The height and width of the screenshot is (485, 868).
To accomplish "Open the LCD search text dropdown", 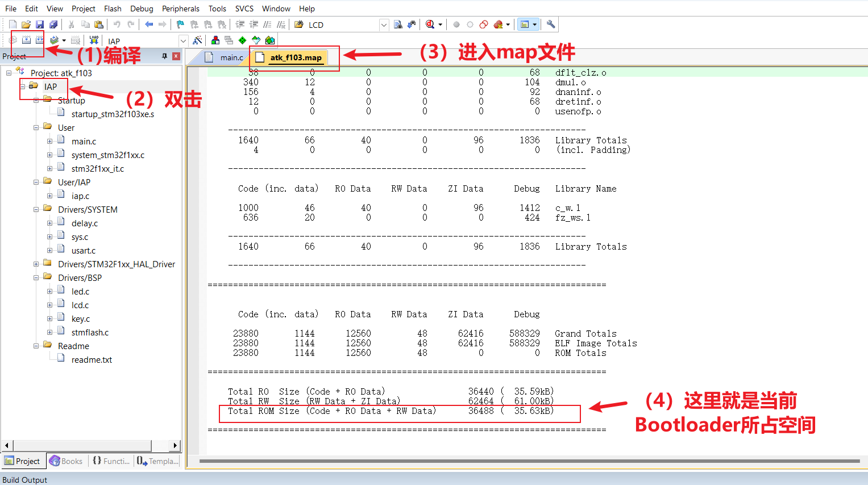I will click(x=384, y=25).
